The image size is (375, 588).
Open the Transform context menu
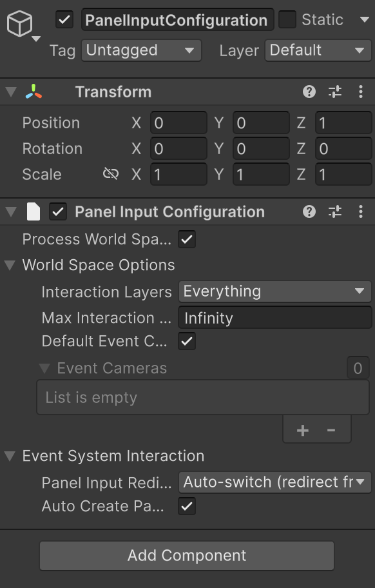click(x=360, y=91)
